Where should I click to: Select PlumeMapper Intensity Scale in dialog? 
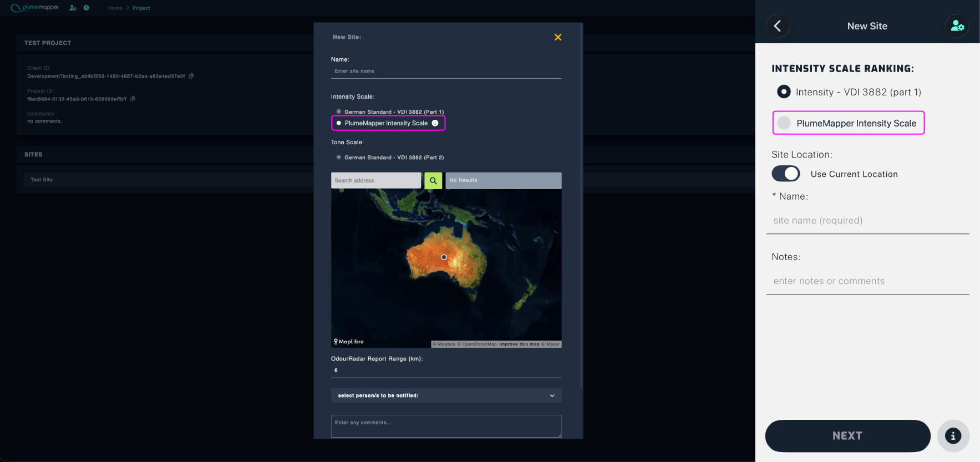[339, 123]
